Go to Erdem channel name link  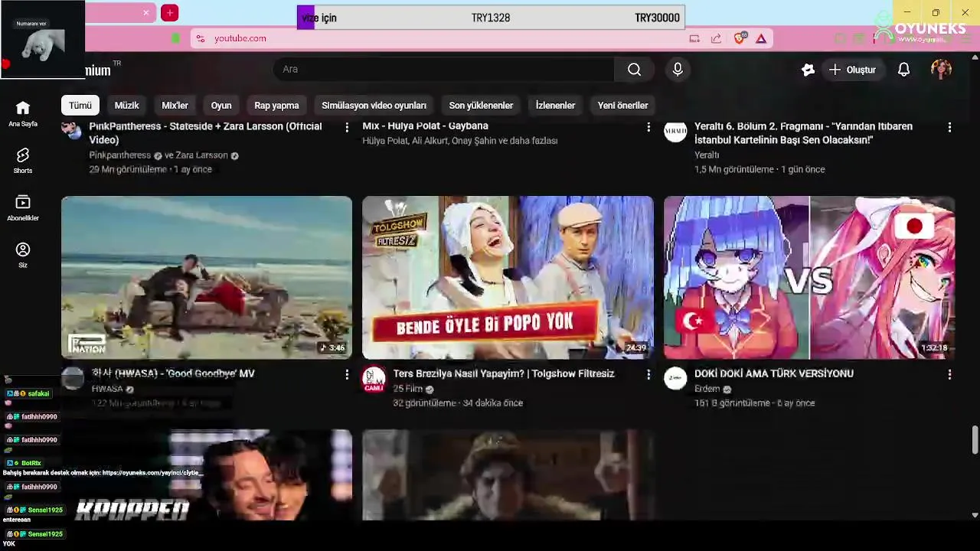point(707,389)
